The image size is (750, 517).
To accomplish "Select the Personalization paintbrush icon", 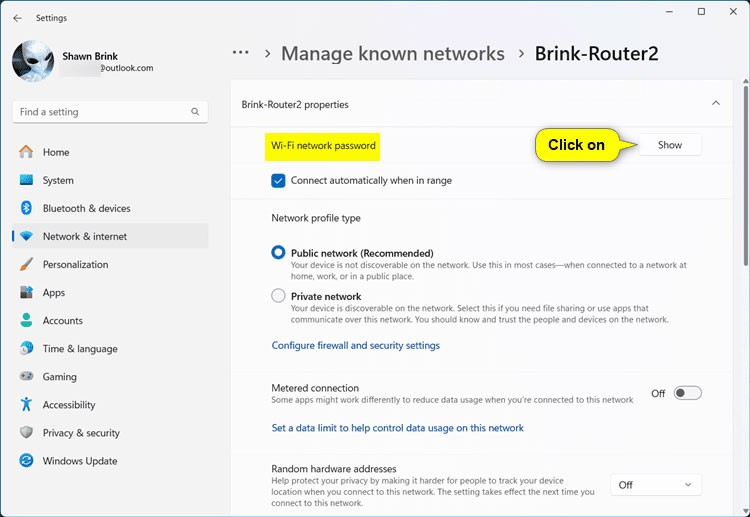I will 26,264.
